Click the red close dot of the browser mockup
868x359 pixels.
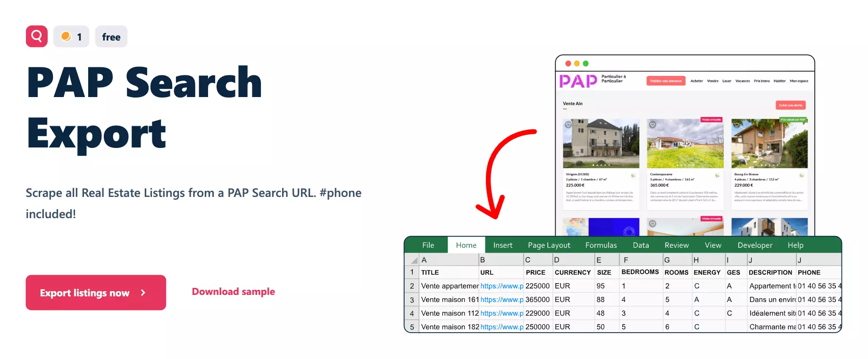point(568,64)
